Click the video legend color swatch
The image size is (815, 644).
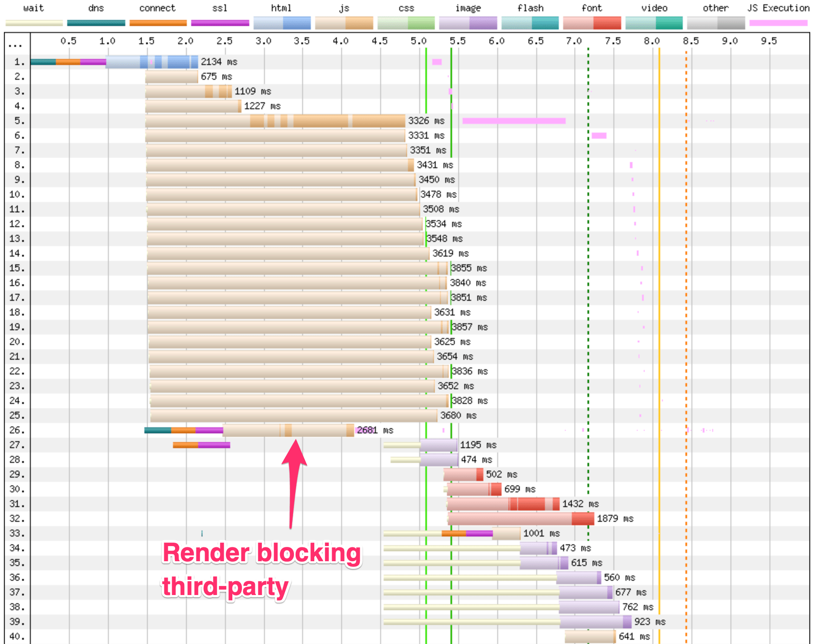654,23
